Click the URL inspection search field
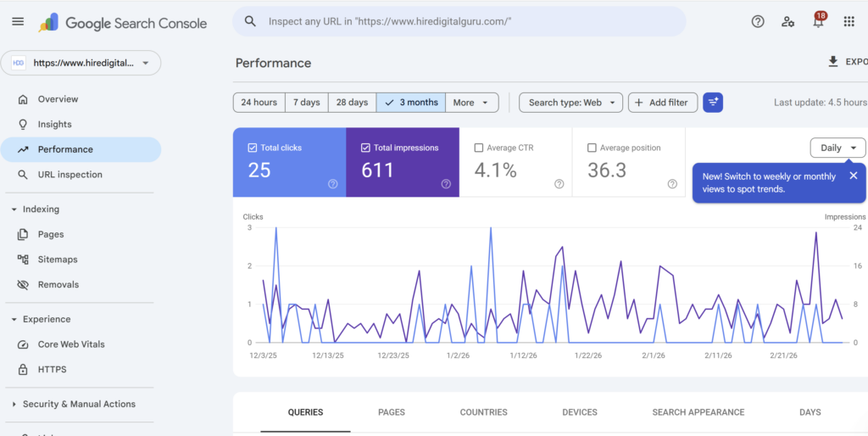The height and width of the screenshot is (436, 868). 458,22
